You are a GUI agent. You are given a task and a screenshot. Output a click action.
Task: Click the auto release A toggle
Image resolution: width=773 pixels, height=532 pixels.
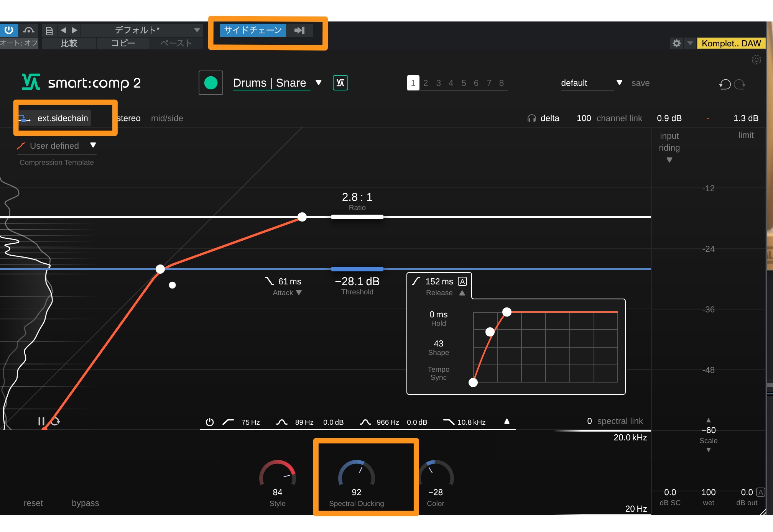point(462,281)
